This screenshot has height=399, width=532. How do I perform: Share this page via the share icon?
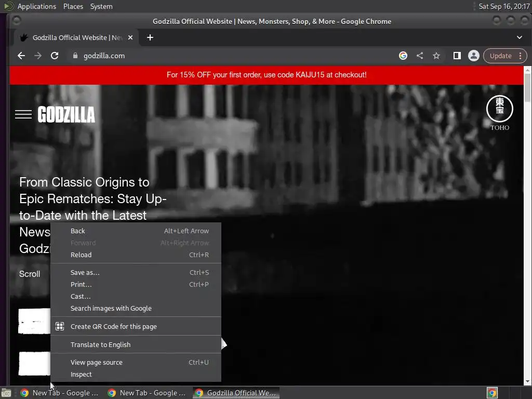(420, 56)
